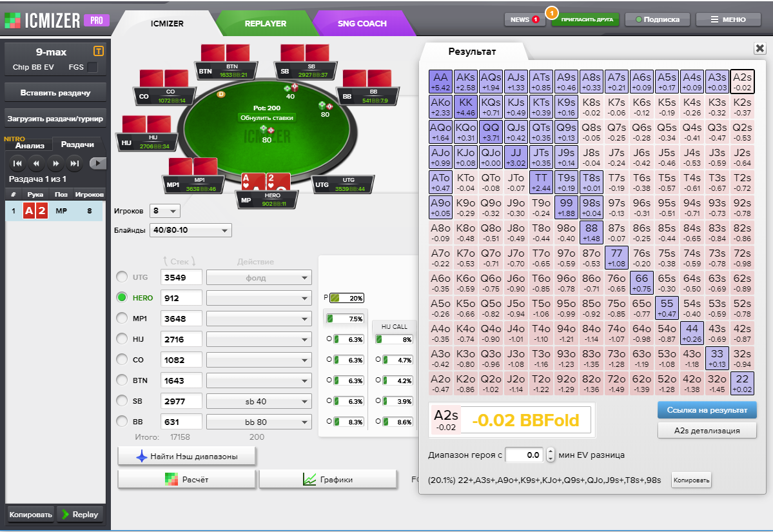773x532 pixels.
Task: Click the BB seat cards at the table
Action: (367, 79)
